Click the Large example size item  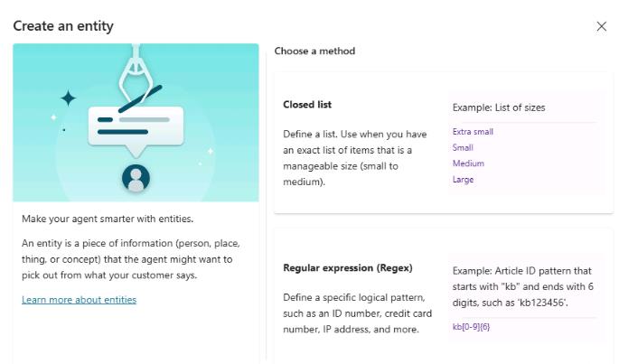(x=463, y=180)
